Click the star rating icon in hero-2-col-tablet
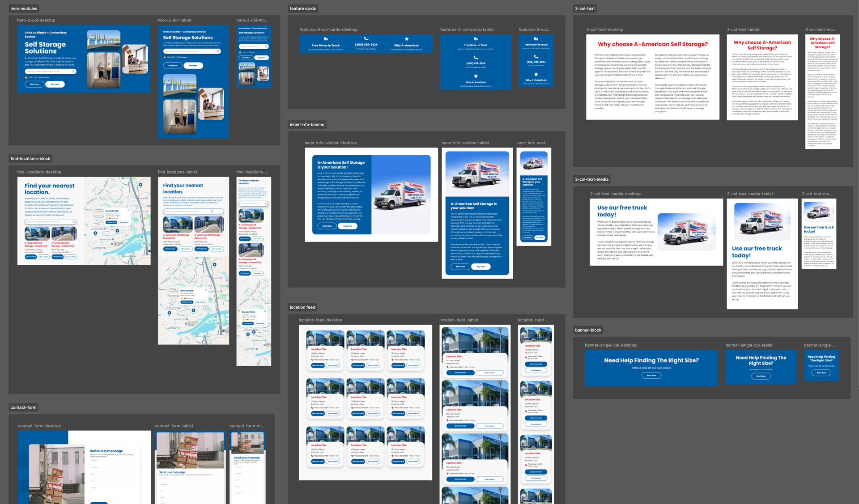The height and width of the screenshot is (504, 859). pyautogui.click(x=164, y=57)
